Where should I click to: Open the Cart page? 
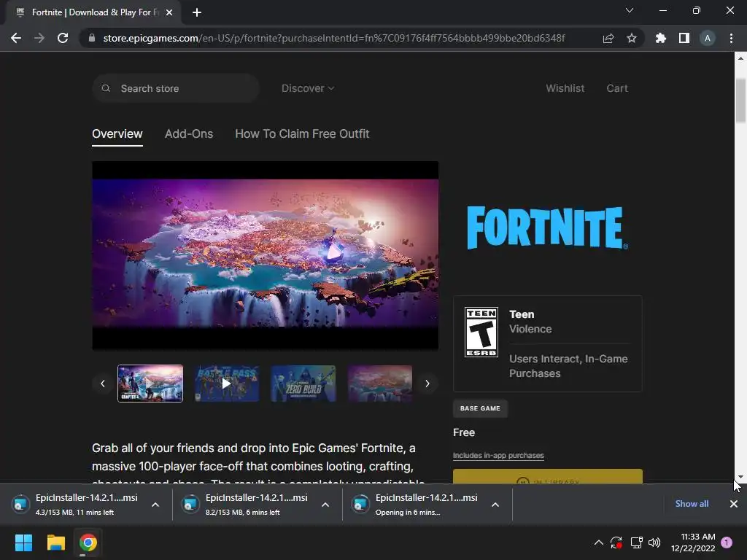[x=617, y=88]
